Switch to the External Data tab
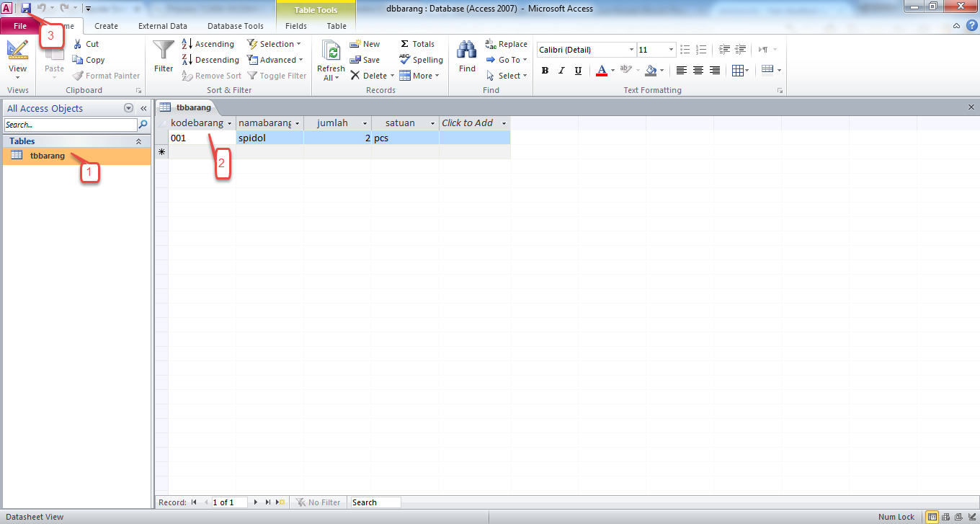 click(163, 26)
